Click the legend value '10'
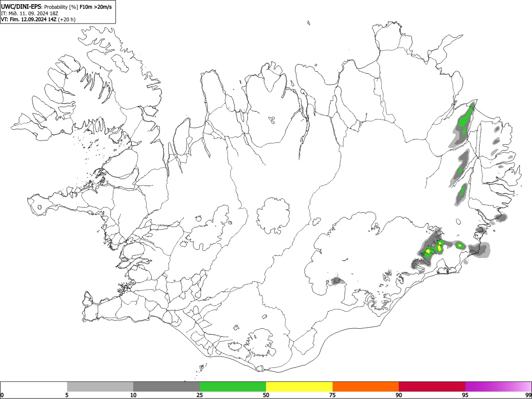The width and height of the screenshot is (532, 399). 133,395
